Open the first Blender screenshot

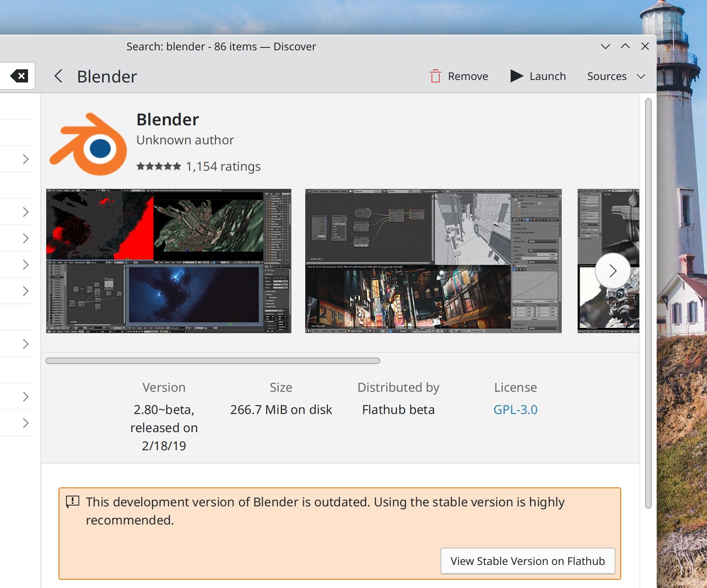[x=168, y=261]
